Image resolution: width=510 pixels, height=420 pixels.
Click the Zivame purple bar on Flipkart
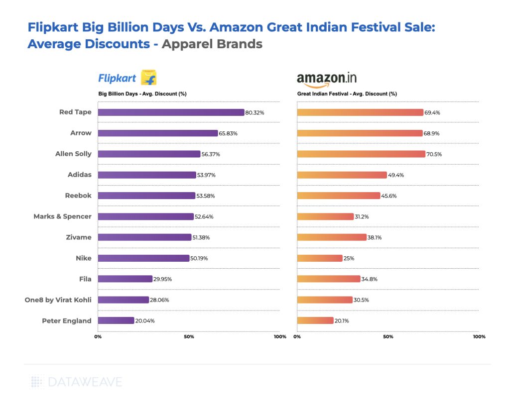[x=144, y=237]
